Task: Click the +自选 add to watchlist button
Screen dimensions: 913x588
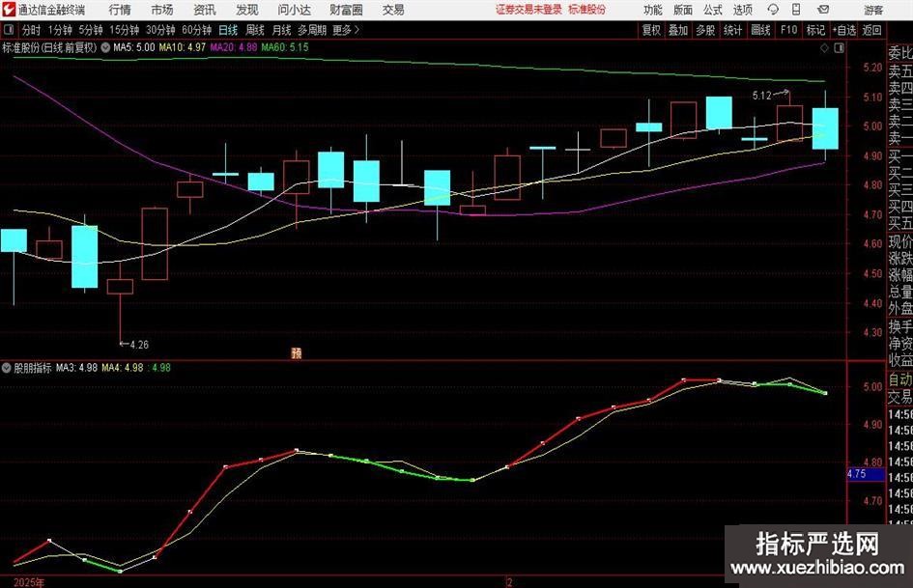Action: pyautogui.click(x=844, y=30)
